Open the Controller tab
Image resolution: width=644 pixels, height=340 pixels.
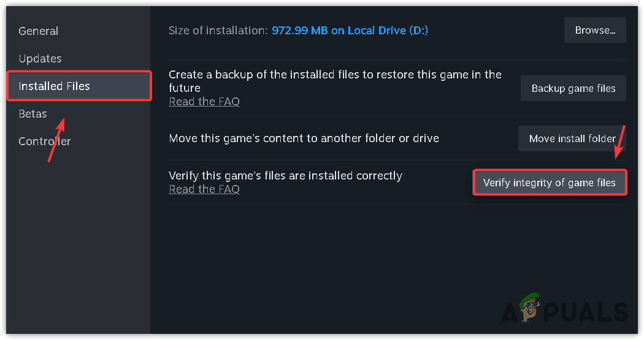(x=44, y=142)
